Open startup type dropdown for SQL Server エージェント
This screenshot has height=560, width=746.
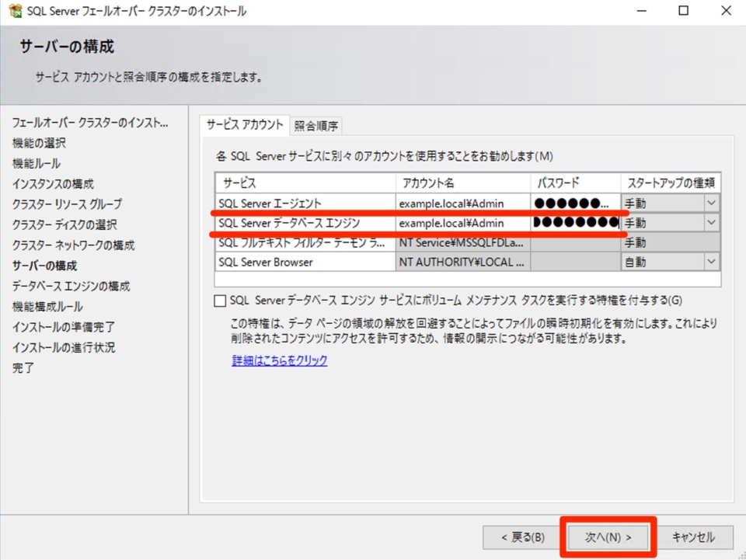(x=711, y=203)
